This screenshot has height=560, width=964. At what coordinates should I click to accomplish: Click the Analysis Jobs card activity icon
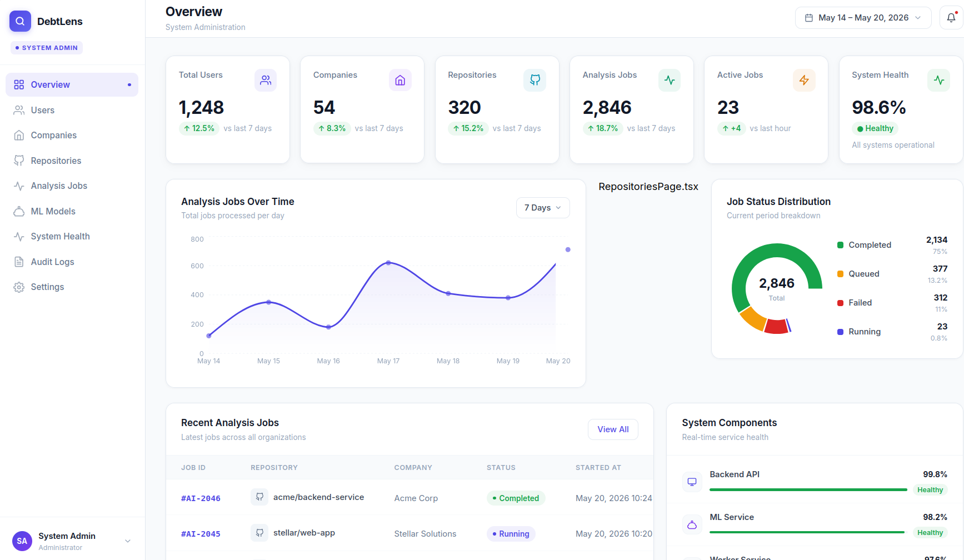(670, 81)
